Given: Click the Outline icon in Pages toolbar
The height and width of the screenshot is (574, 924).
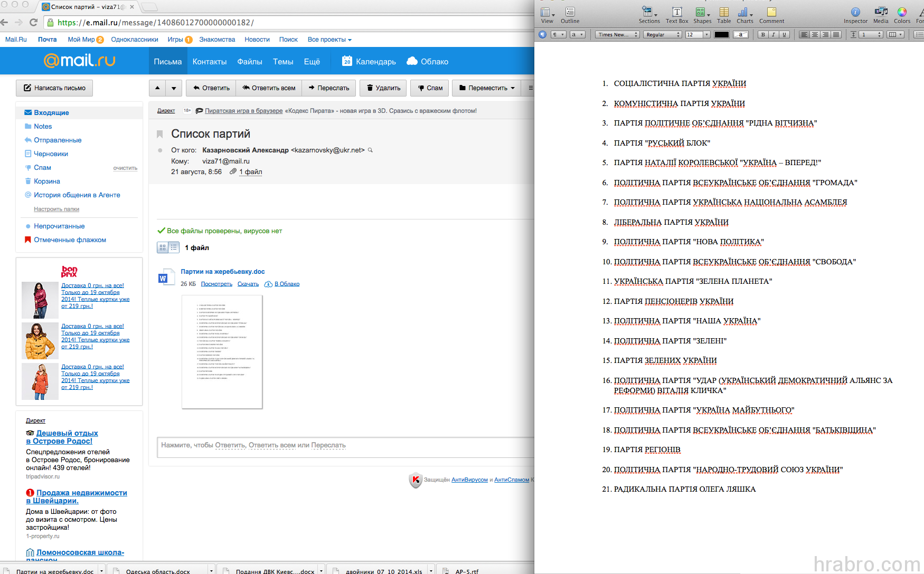Looking at the screenshot, I should [x=570, y=14].
